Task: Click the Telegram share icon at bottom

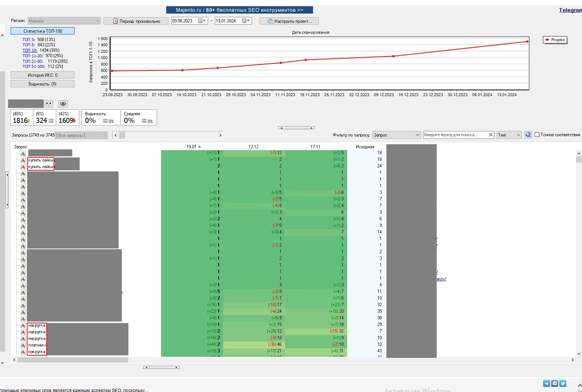Action: (546, 384)
